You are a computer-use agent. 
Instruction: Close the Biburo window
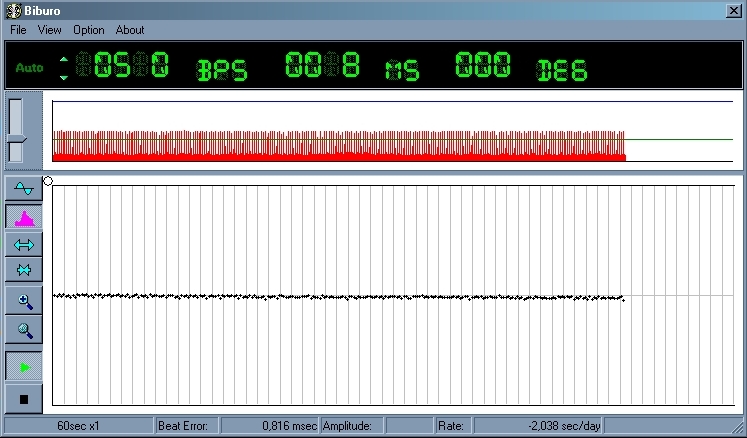point(732,10)
